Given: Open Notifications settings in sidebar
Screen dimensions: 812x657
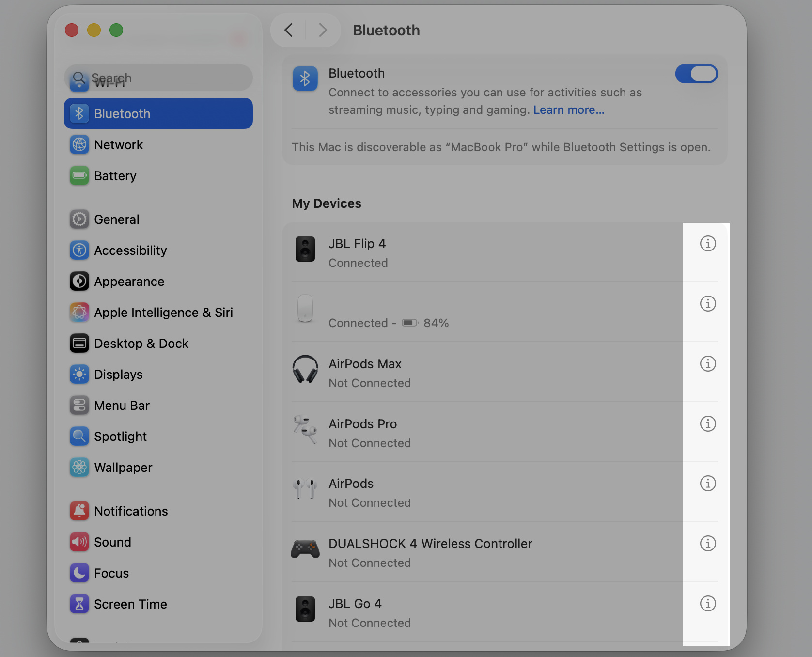Looking at the screenshot, I should coord(158,511).
